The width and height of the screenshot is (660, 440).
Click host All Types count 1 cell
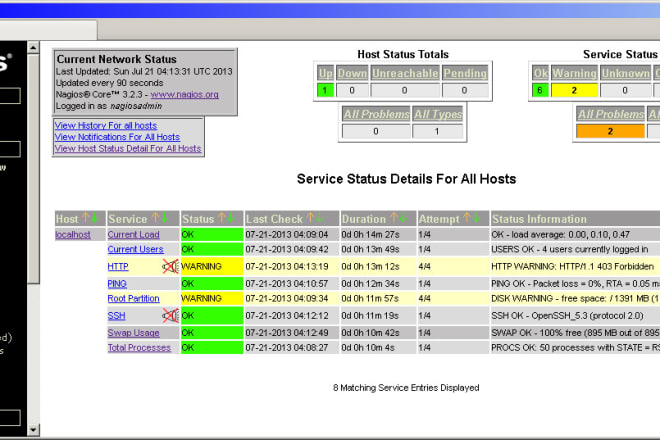click(x=438, y=131)
